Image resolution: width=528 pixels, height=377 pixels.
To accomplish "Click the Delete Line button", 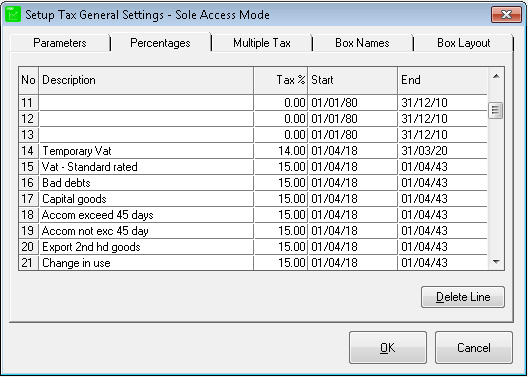I will click(463, 297).
